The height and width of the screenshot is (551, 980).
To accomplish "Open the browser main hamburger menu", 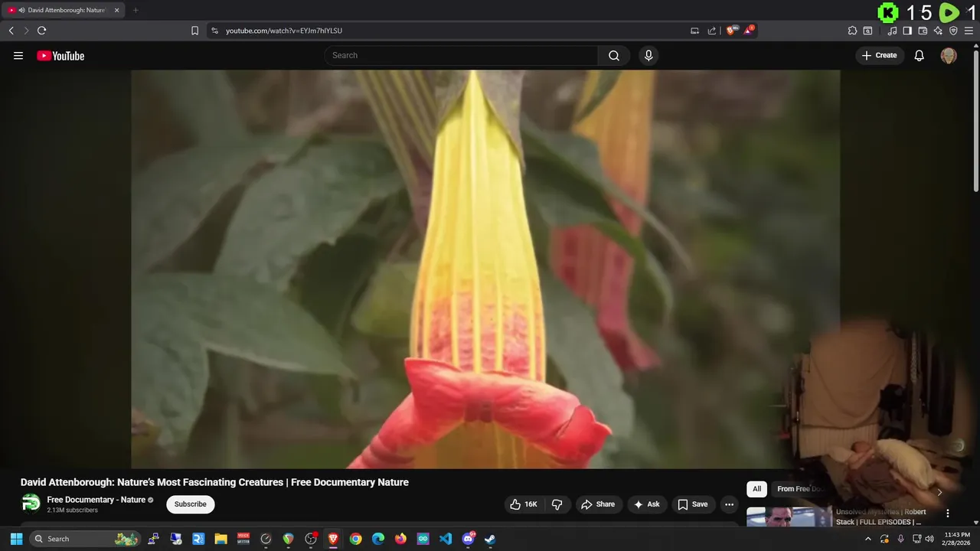I will (x=969, y=31).
